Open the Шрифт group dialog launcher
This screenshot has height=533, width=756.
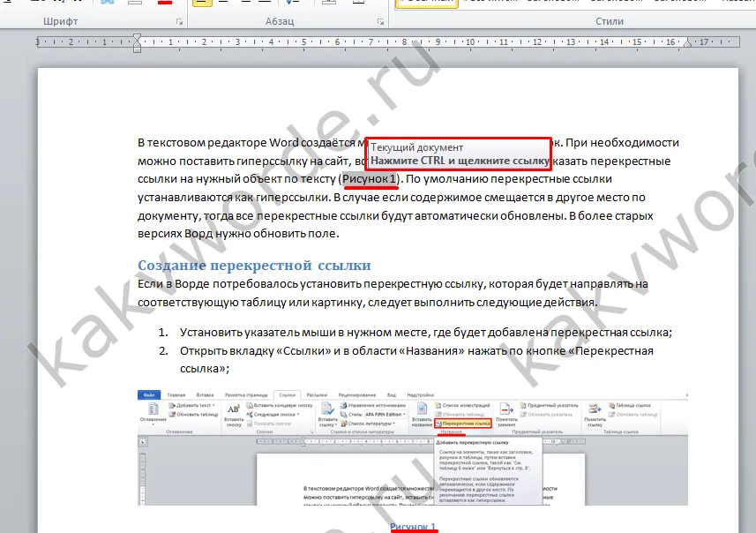pyautogui.click(x=179, y=22)
